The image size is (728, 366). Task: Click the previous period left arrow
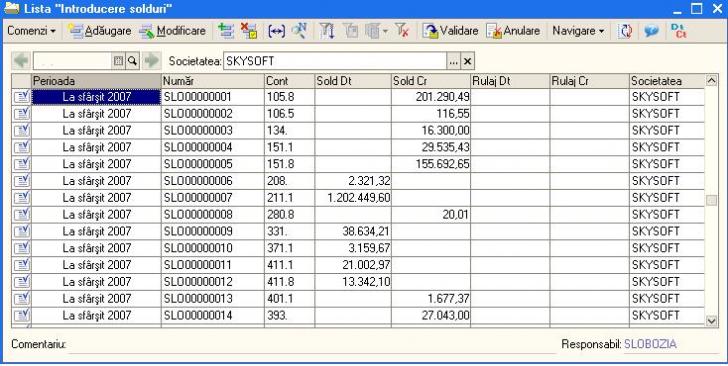pos(21,61)
